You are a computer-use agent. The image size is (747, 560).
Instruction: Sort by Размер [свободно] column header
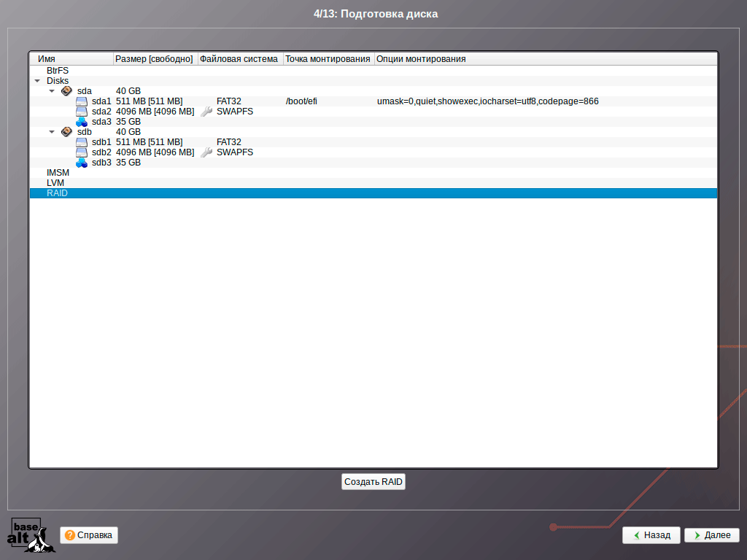[x=155, y=59]
